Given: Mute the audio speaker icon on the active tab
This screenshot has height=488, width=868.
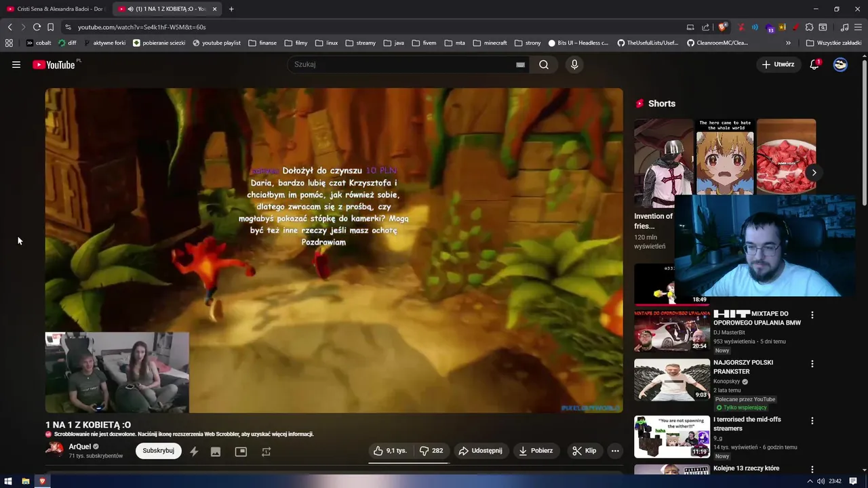Looking at the screenshot, I should pos(130,9).
